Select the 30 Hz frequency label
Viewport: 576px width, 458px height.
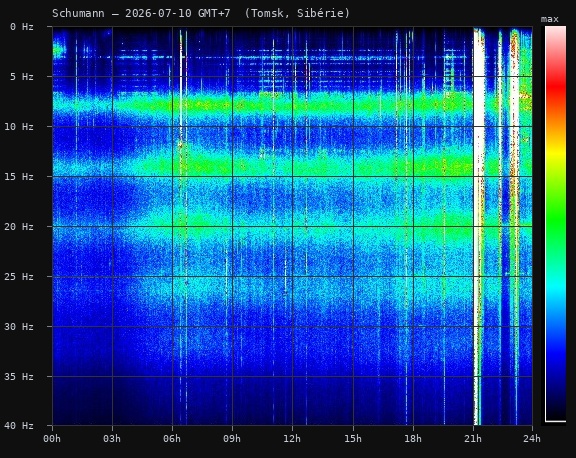tap(19, 326)
